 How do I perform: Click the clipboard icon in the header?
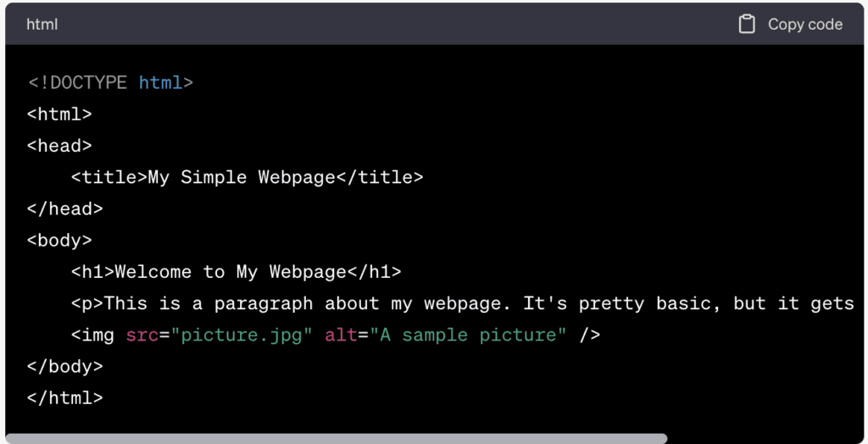coord(747,25)
